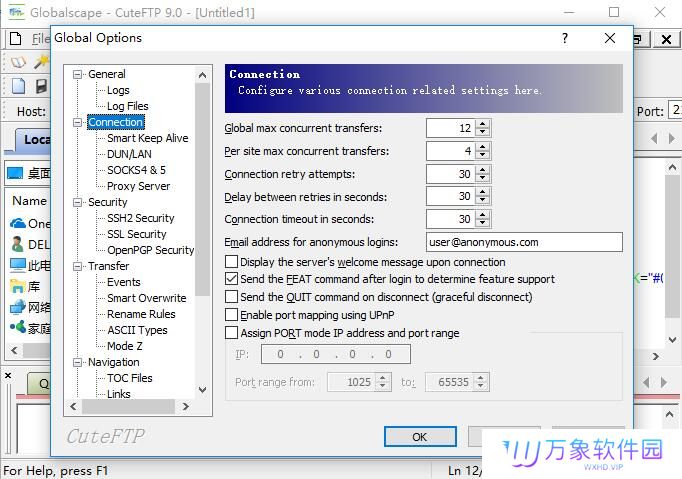Click the Global Options help question mark
Viewport: 682px width, 479px height.
tap(565, 38)
